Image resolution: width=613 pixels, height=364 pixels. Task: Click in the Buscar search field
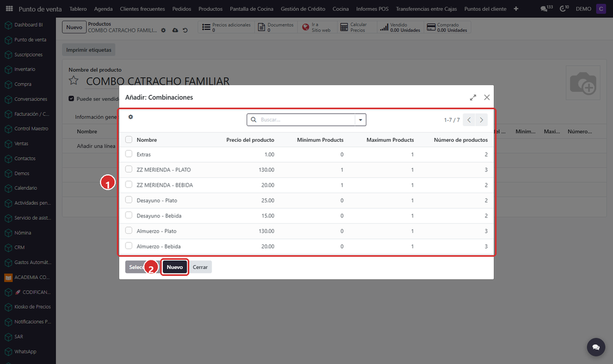pos(307,120)
